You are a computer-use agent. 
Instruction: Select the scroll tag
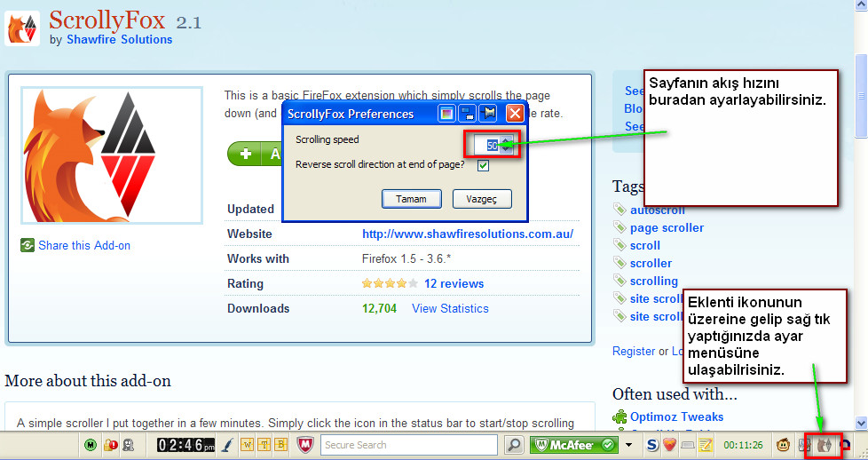coord(645,245)
